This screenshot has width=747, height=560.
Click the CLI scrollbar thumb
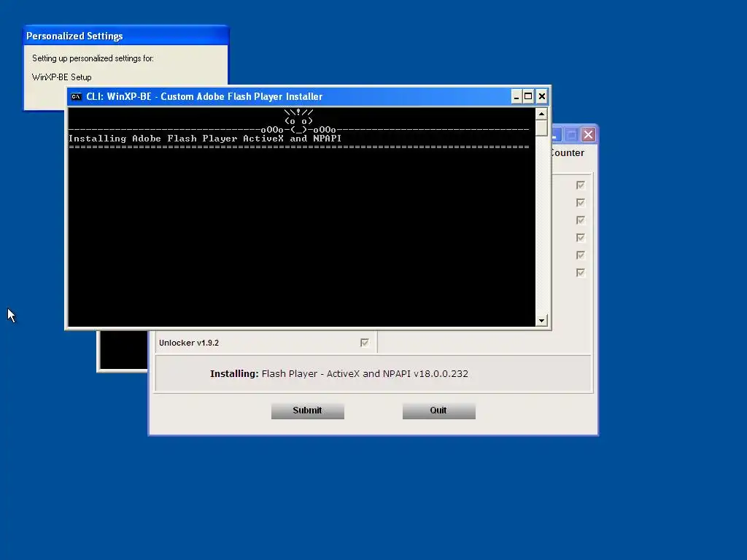541,128
